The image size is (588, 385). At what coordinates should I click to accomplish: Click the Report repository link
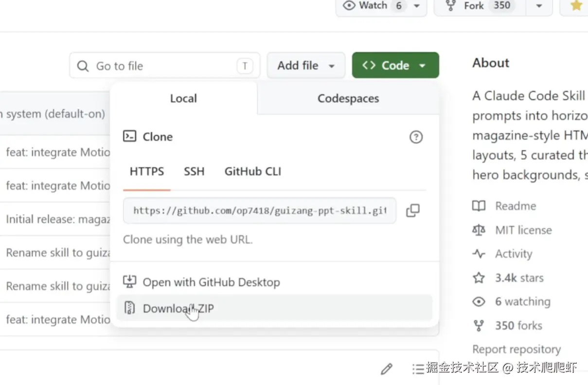[x=516, y=350]
